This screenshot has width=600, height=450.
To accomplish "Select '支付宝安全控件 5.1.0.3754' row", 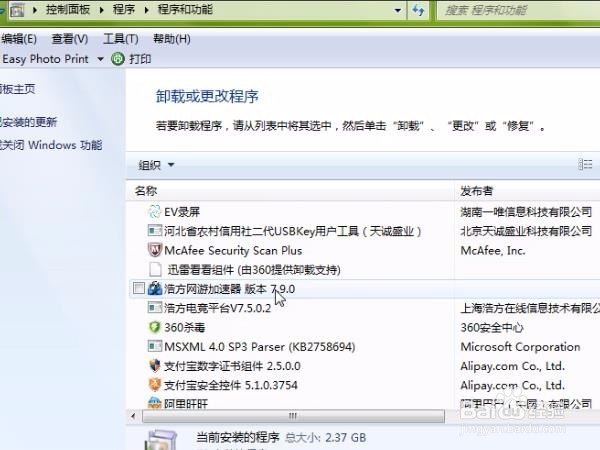I will (x=231, y=385).
